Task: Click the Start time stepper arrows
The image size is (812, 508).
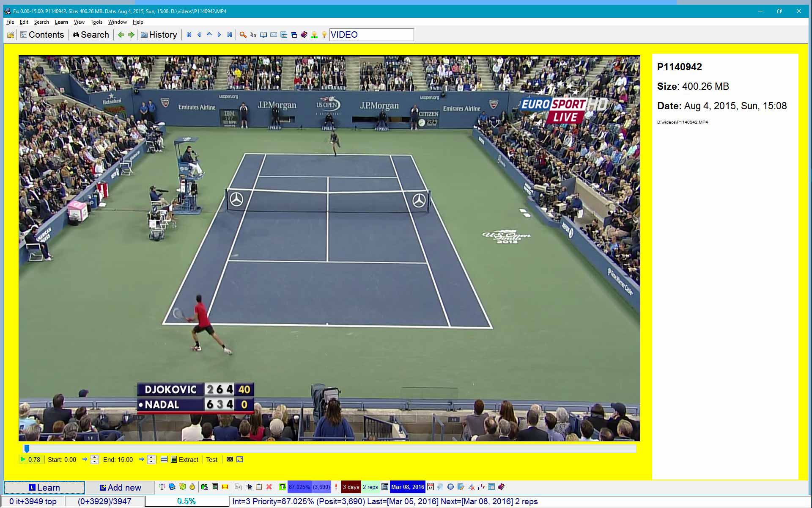Action: tap(95, 459)
